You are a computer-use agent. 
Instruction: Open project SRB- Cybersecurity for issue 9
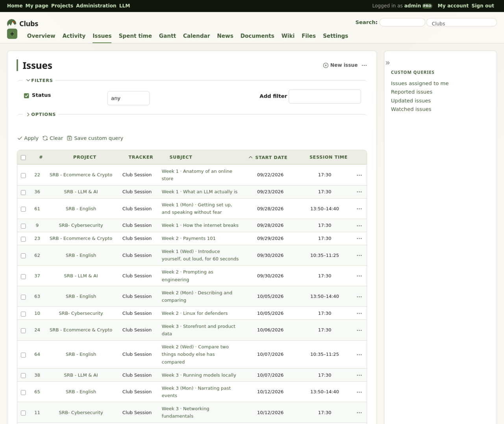(81, 225)
